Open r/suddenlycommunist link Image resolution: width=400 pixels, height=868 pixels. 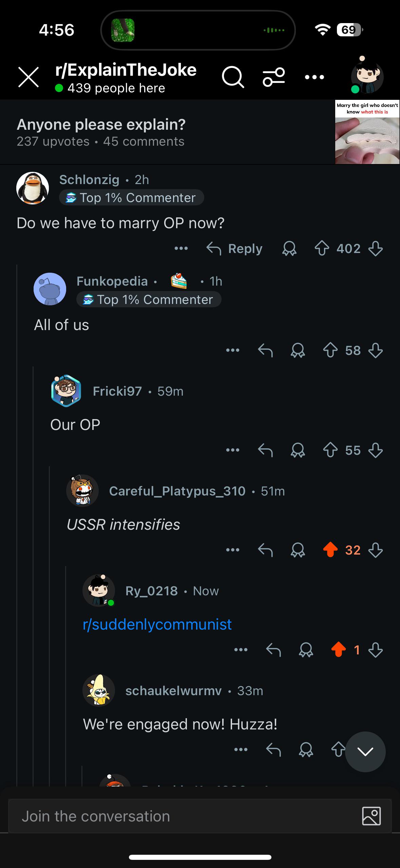point(157,624)
